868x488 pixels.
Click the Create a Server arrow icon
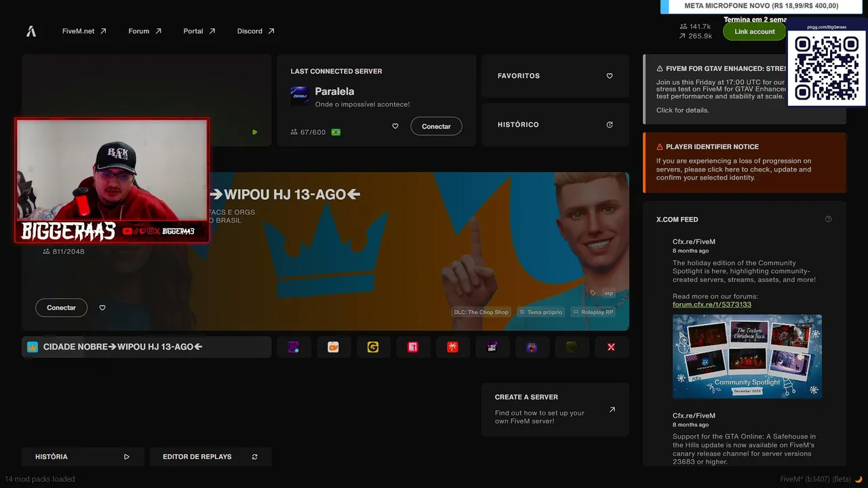click(x=612, y=409)
